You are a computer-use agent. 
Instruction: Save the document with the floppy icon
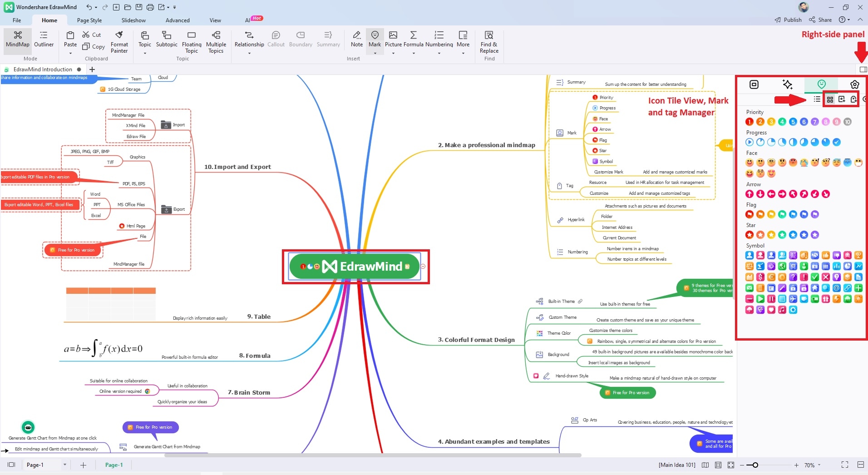pos(139,7)
